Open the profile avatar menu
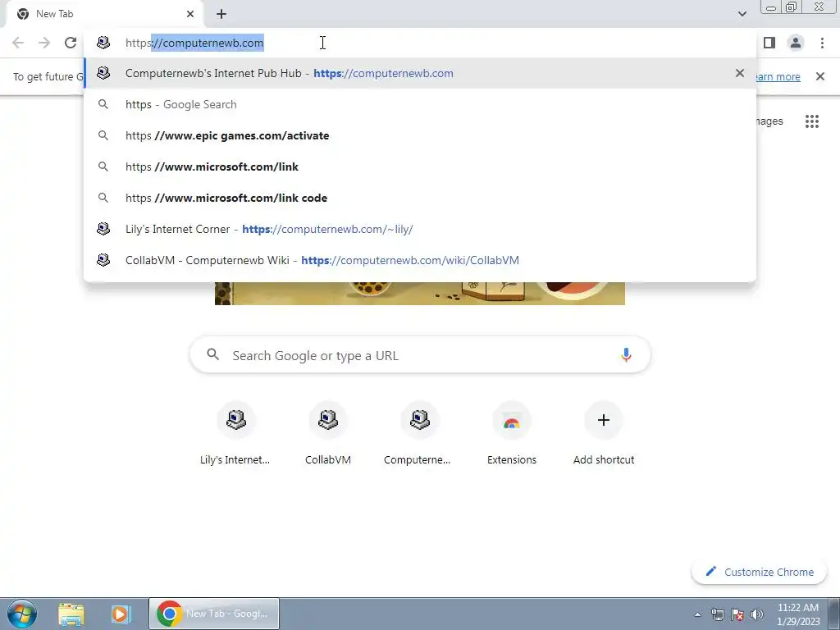 (x=796, y=43)
